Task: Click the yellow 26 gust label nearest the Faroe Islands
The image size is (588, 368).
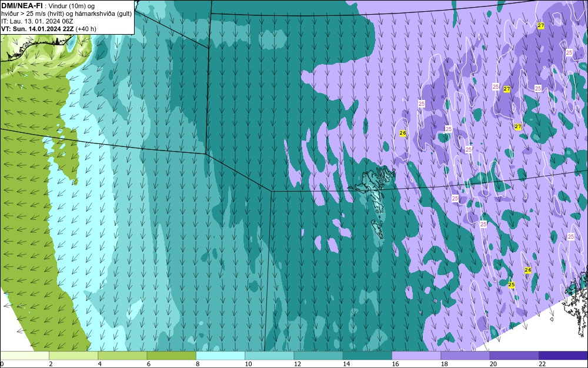Action: pyautogui.click(x=403, y=133)
